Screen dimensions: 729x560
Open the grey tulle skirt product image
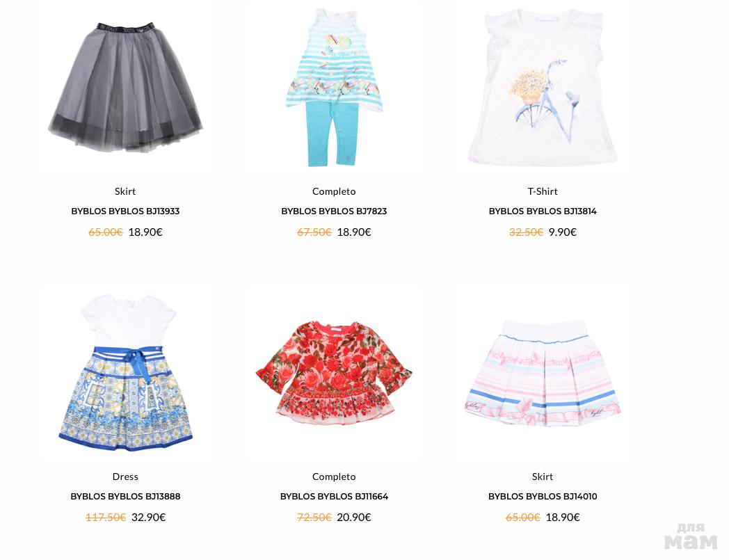click(125, 88)
